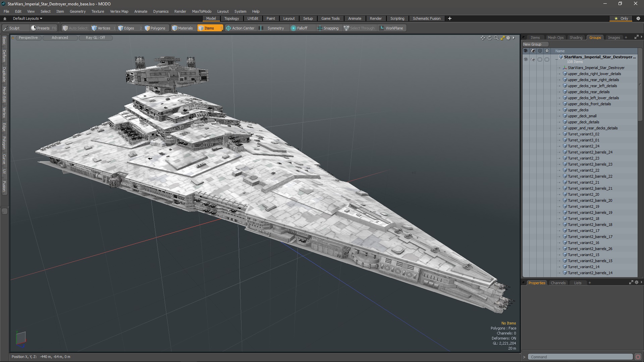Click the viewport pan (move) icon
The image size is (644, 362).
click(x=483, y=38)
